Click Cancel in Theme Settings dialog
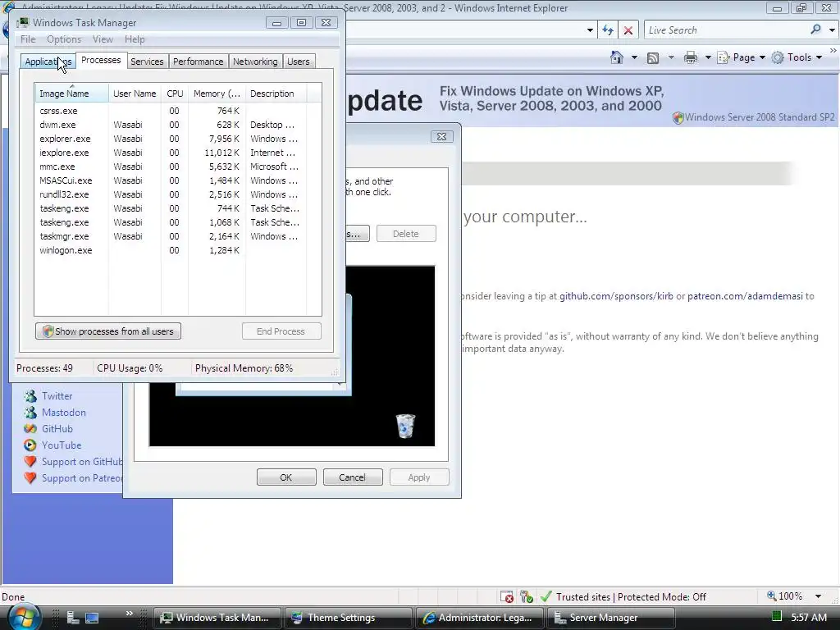 353,477
